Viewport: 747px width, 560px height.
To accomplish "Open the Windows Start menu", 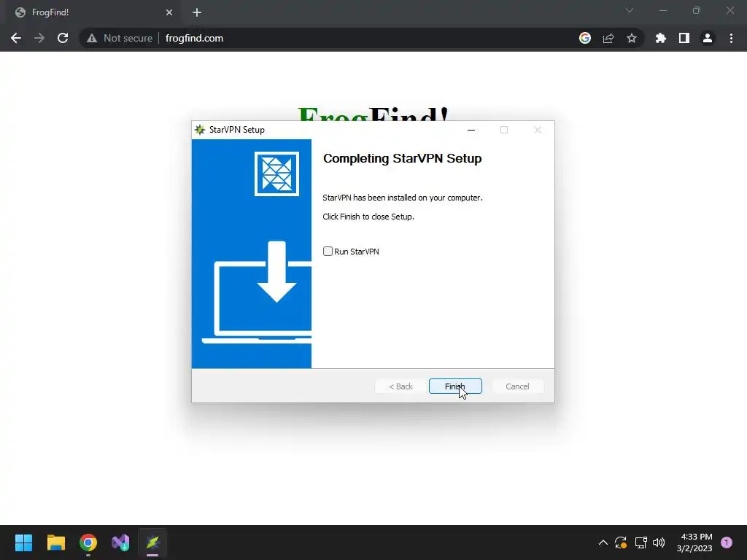I will pos(23,542).
